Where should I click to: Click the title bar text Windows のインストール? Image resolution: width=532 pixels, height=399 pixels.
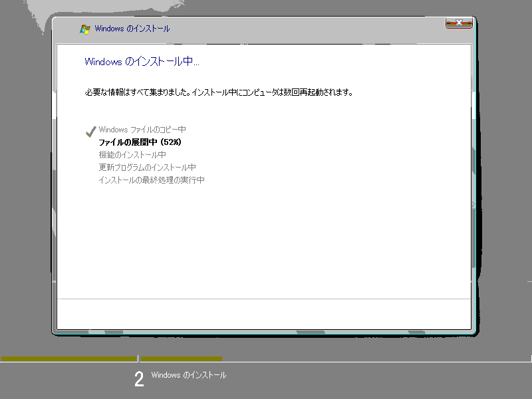point(132,29)
